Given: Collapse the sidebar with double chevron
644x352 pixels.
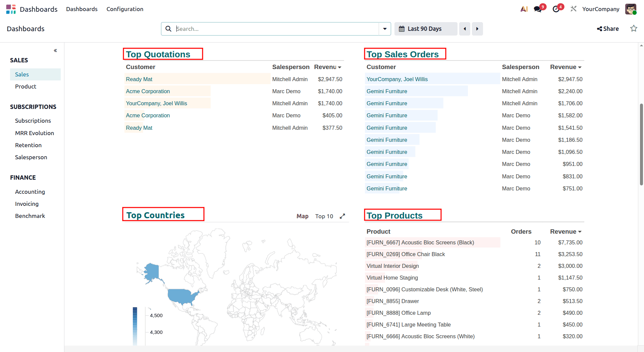Looking at the screenshot, I should pyautogui.click(x=55, y=51).
